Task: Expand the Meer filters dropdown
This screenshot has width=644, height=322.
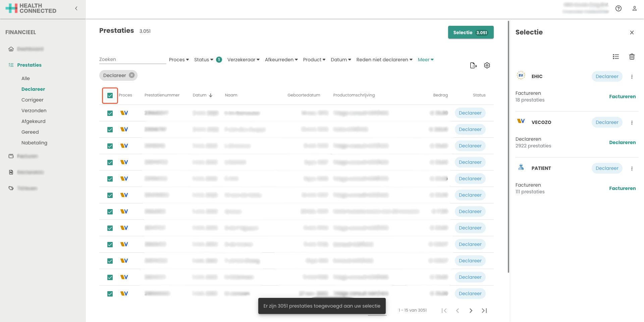Action: 425,60
